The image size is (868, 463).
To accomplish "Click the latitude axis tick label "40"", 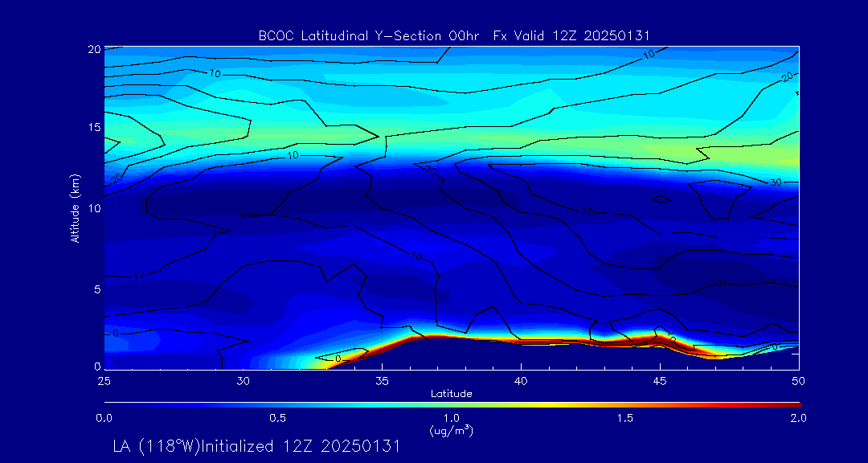I will [x=522, y=382].
